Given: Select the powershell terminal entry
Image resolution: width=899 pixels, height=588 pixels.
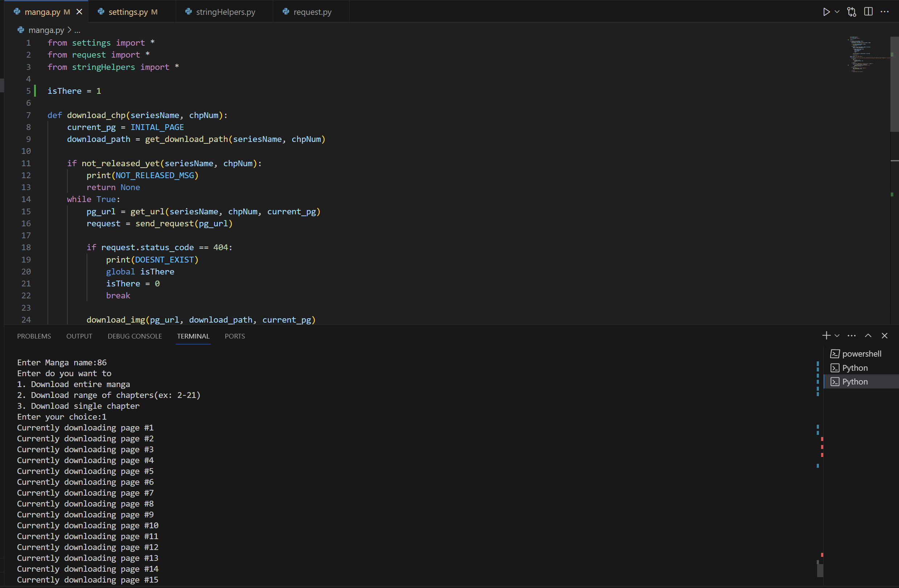Looking at the screenshot, I should coord(861,354).
